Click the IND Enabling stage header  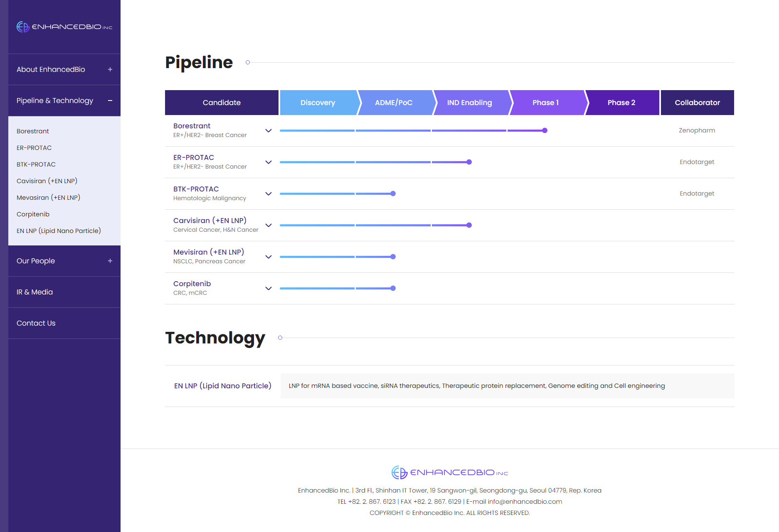tap(469, 103)
